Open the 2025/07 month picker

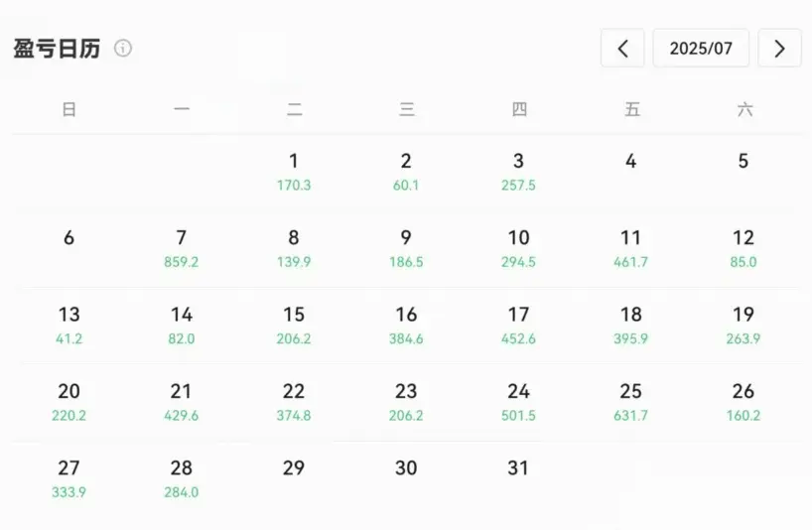701,48
